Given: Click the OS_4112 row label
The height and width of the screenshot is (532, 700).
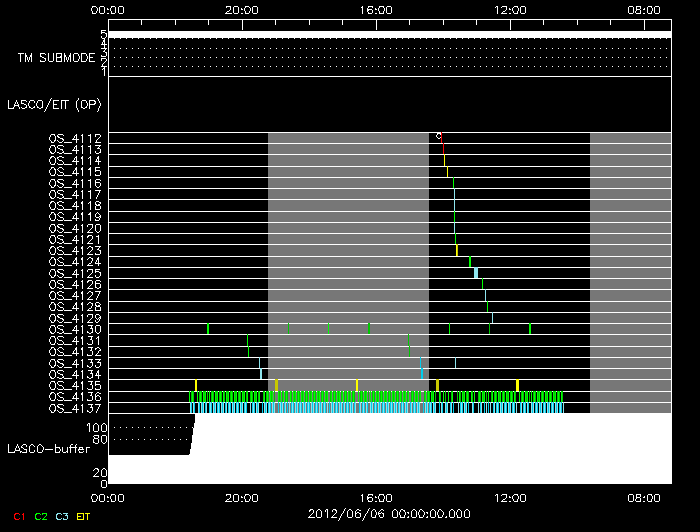Looking at the screenshot, I should [x=75, y=138].
